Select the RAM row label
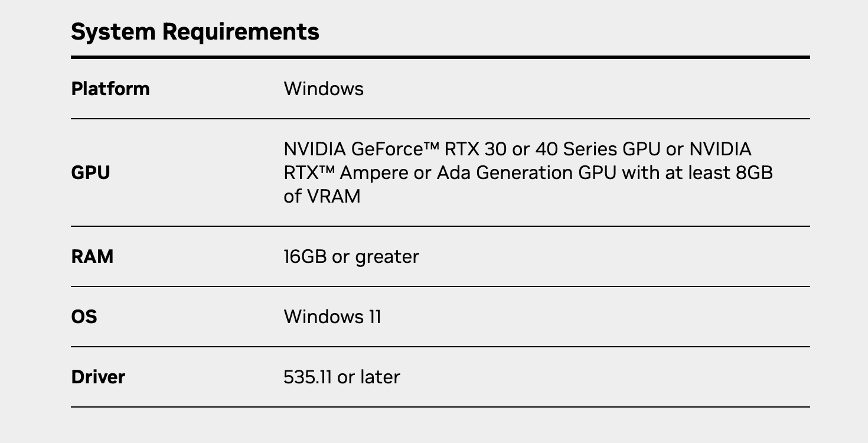Screen dimensions: 868x443 92,256
